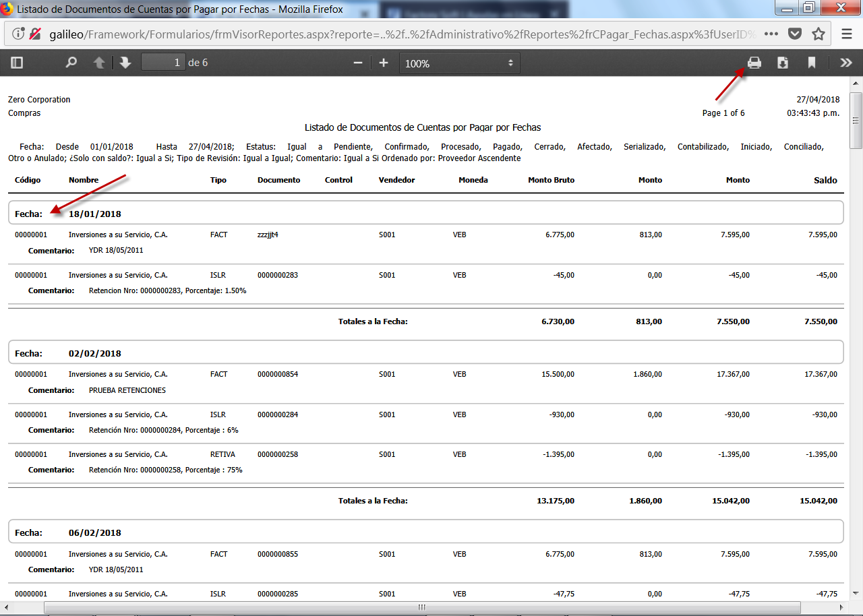863x616 pixels.
Task: Go to next page arrow
Action: (125, 63)
